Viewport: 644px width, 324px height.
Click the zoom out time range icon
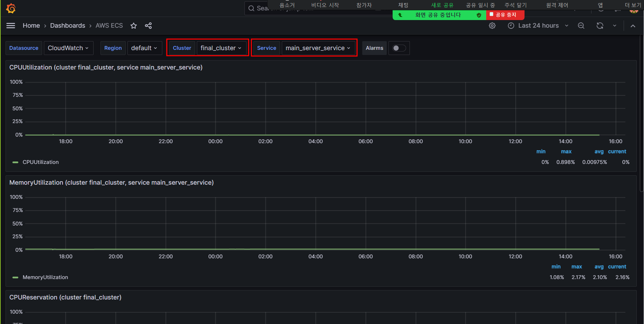click(x=581, y=26)
